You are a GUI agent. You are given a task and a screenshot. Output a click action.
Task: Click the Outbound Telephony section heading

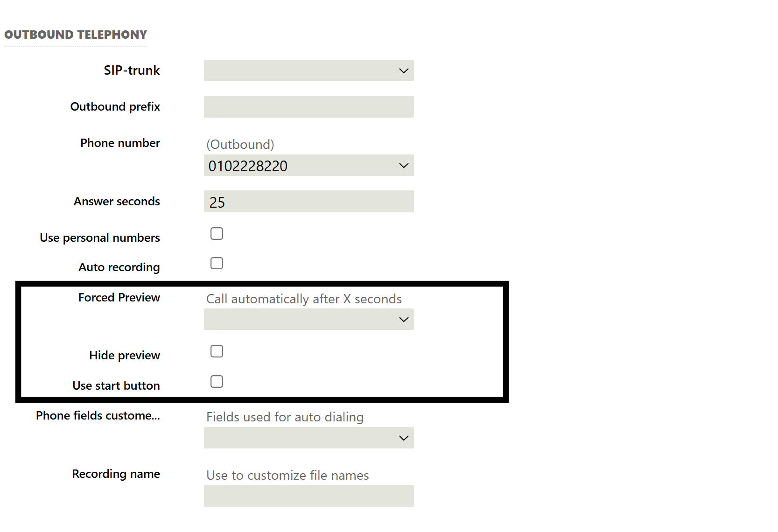click(76, 35)
